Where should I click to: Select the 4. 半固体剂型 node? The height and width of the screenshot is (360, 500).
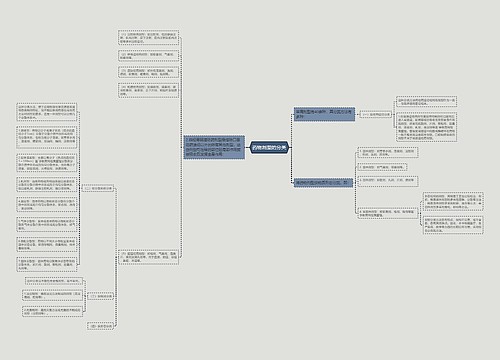pyautogui.click(x=387, y=213)
